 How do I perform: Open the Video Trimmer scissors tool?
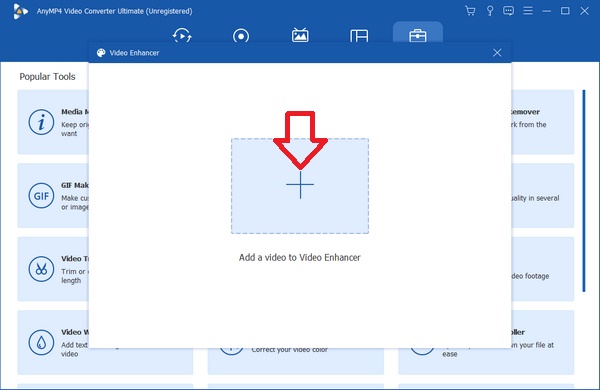tap(53, 269)
